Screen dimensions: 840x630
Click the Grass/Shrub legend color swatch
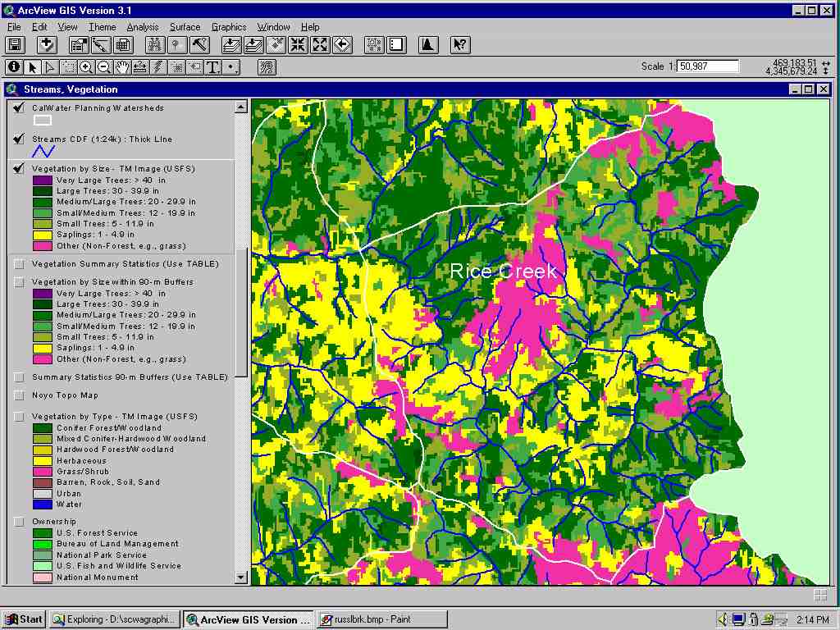tap(43, 472)
